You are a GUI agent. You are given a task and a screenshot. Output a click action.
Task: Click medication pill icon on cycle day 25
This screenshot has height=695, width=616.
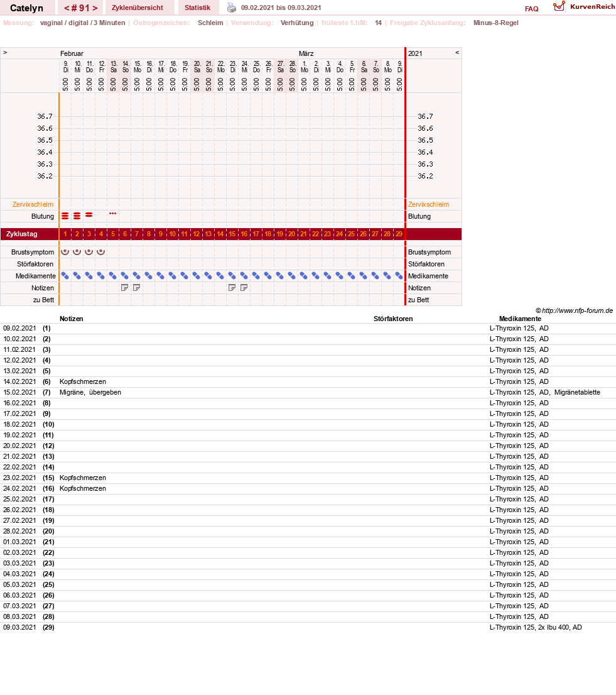tap(352, 276)
